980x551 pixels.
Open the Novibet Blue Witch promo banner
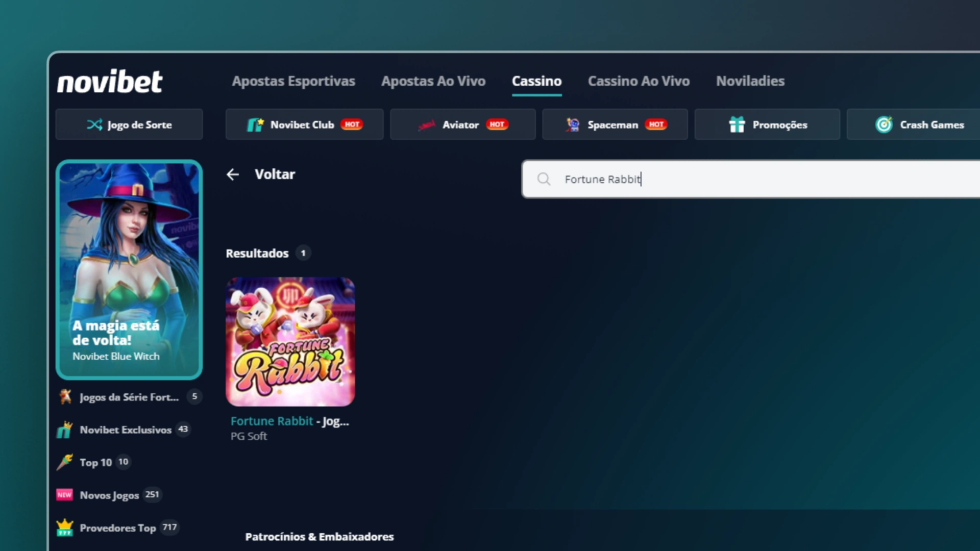129,270
